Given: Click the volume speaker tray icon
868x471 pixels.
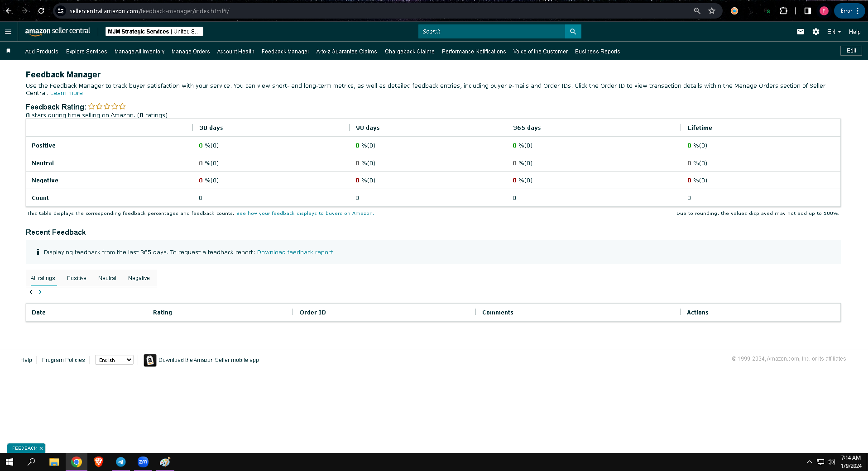Looking at the screenshot, I should pos(831,462).
